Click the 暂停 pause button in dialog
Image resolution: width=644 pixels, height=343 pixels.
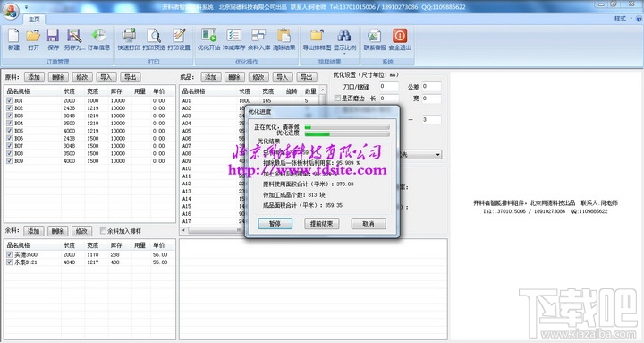(x=275, y=224)
